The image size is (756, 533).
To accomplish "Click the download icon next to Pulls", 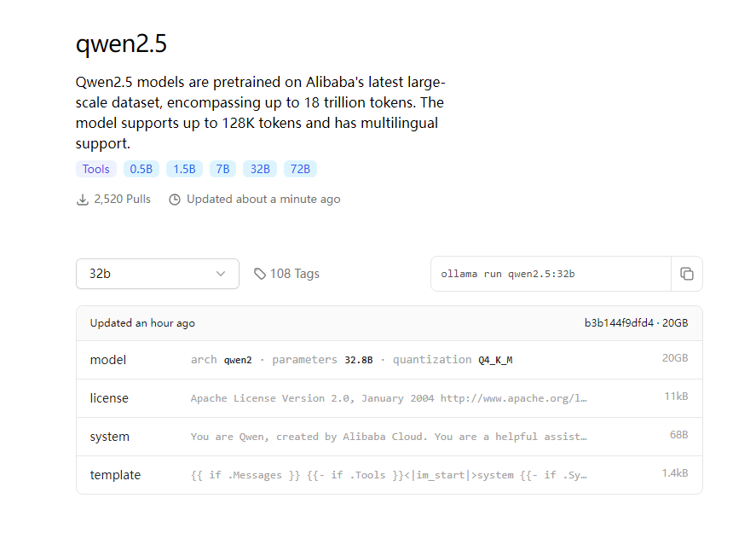I will (83, 200).
